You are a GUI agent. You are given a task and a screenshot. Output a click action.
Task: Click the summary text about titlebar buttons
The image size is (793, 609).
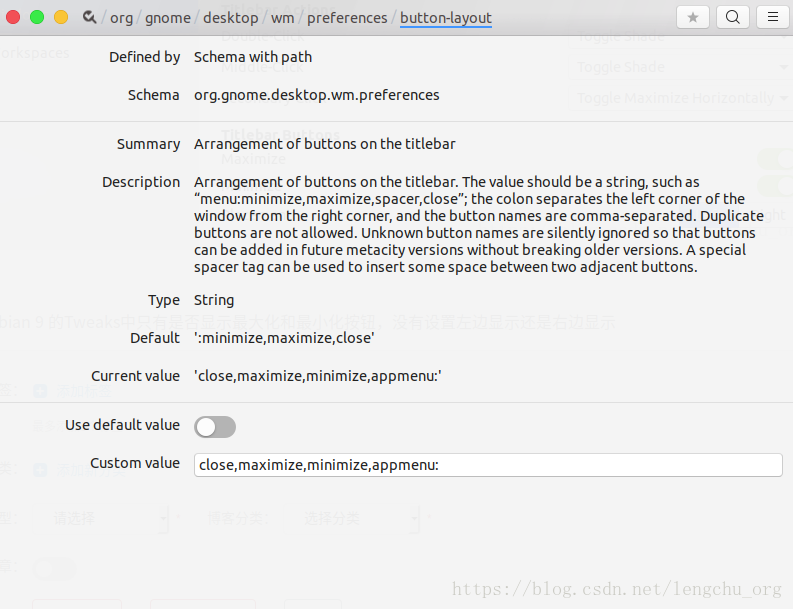pyautogui.click(x=325, y=144)
